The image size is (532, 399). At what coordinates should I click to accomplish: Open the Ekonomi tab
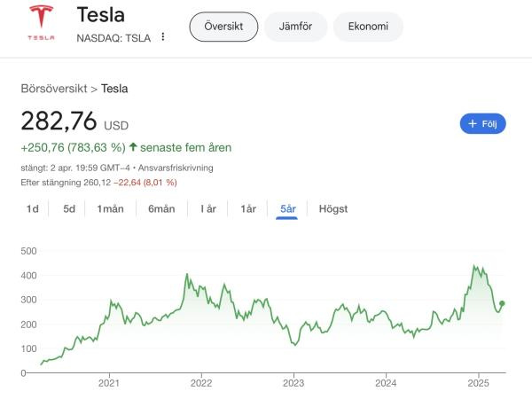coord(367,27)
